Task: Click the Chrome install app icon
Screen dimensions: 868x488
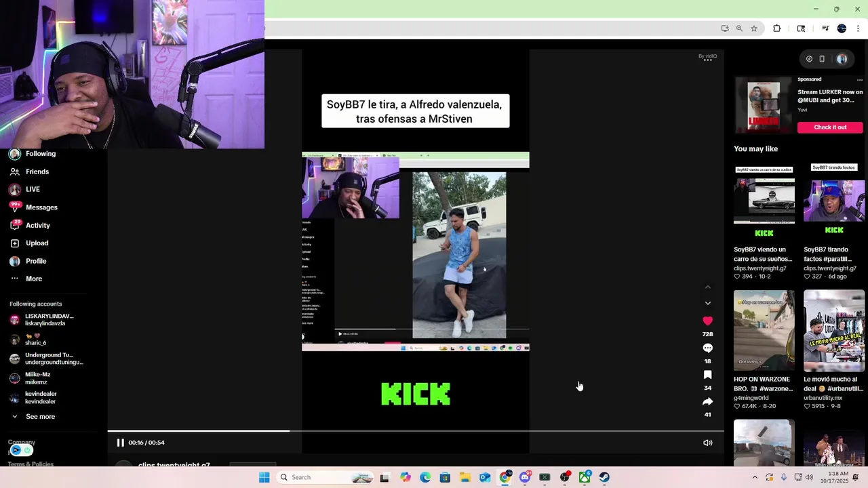Action: tap(725, 28)
